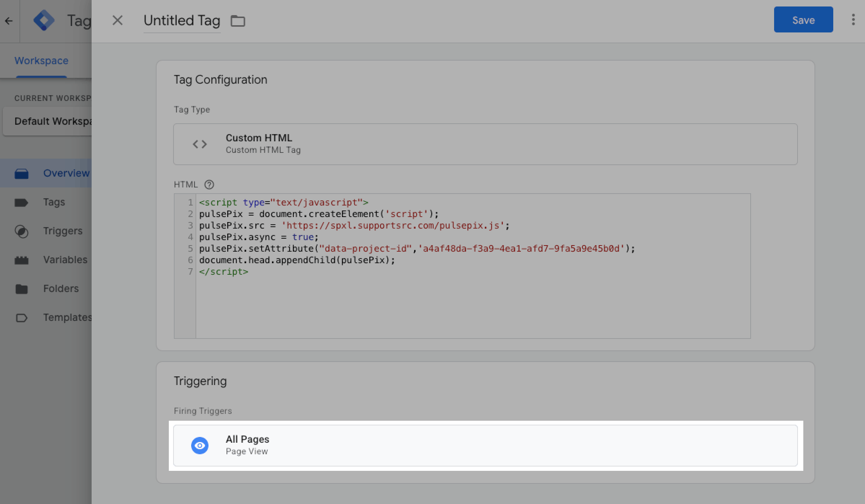Image resolution: width=865 pixels, height=504 pixels.
Task: Click the Tag Manager logo icon
Action: click(x=44, y=21)
